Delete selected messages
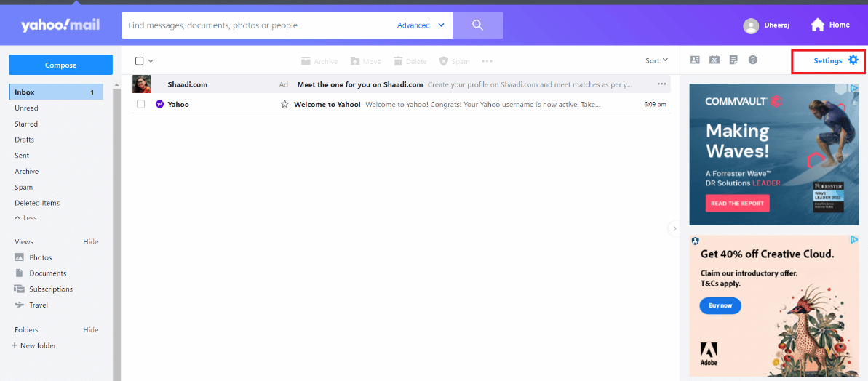Viewport: 868px width, 381px height. coord(410,61)
